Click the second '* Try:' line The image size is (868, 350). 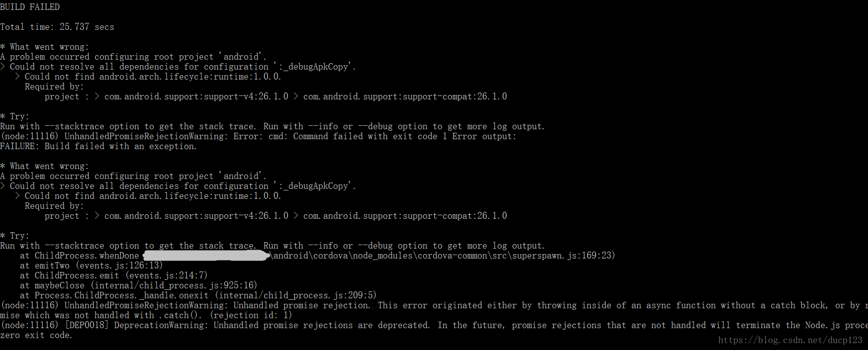15,236
